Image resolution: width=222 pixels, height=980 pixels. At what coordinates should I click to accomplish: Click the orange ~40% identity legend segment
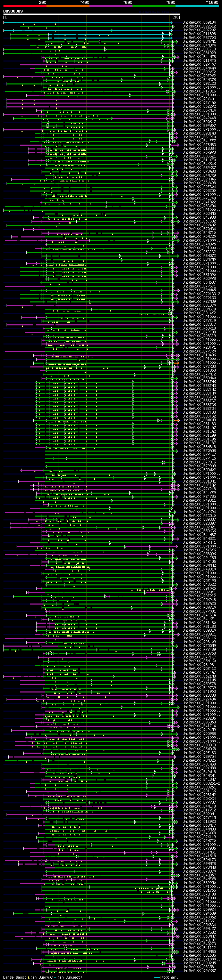(68, 7)
